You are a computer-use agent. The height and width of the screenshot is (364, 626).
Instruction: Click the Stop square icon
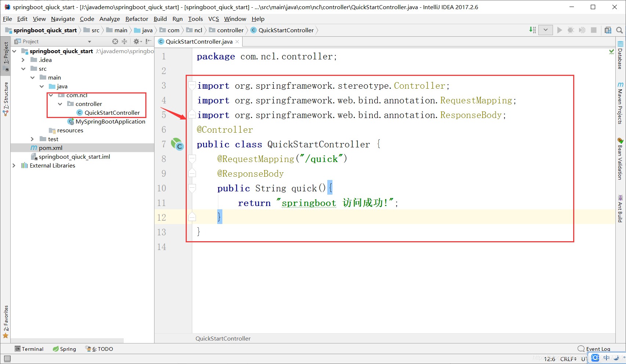[x=593, y=30]
